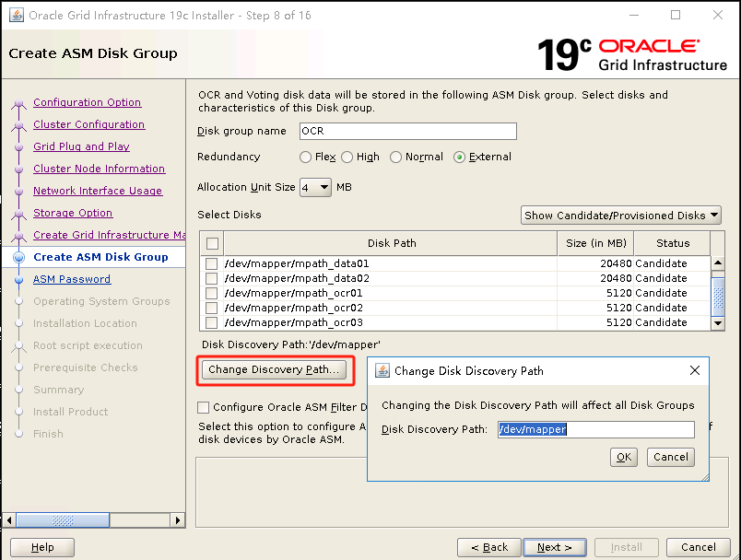Minimize the installer window
This screenshot has width=741, height=560.
634,15
